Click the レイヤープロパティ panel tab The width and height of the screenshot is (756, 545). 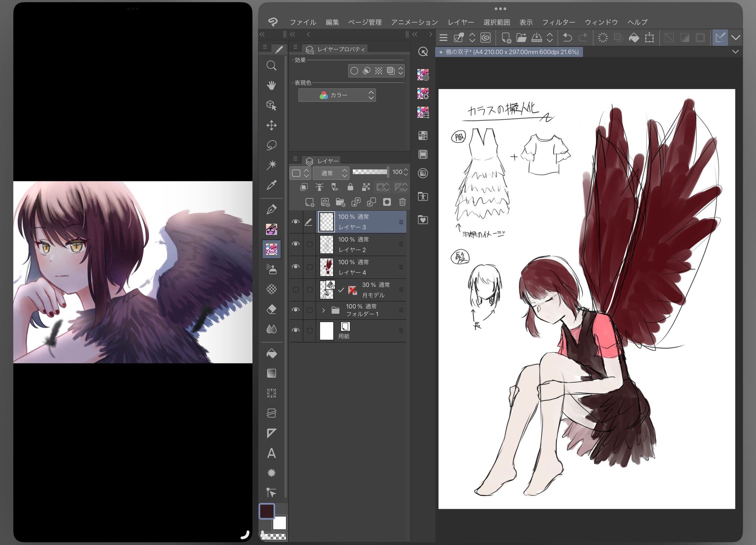pos(335,49)
